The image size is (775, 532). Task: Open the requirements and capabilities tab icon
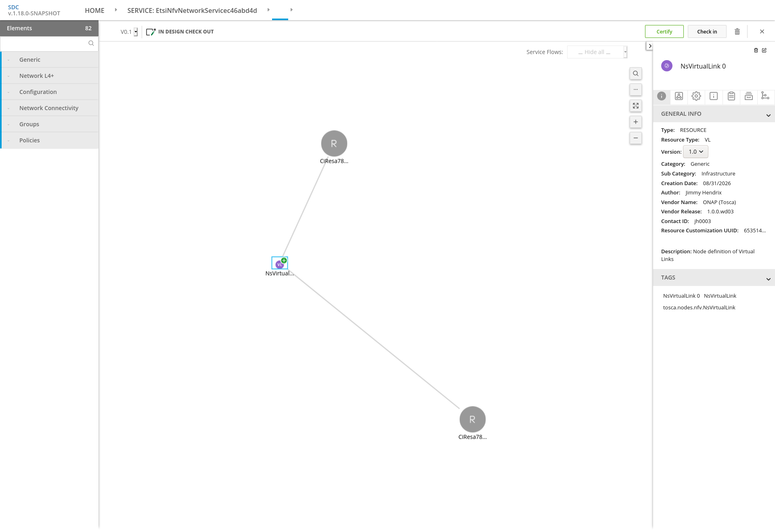click(765, 96)
